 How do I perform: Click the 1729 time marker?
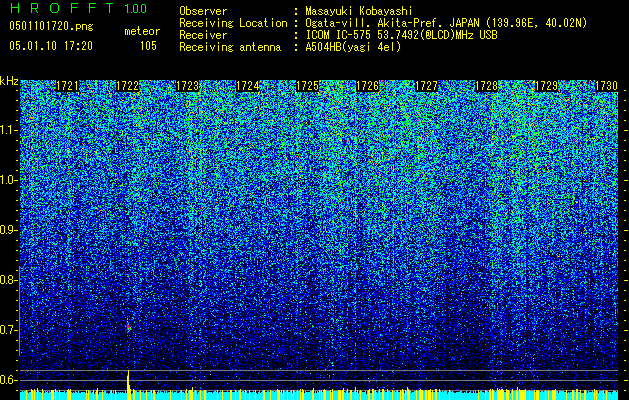point(547,86)
